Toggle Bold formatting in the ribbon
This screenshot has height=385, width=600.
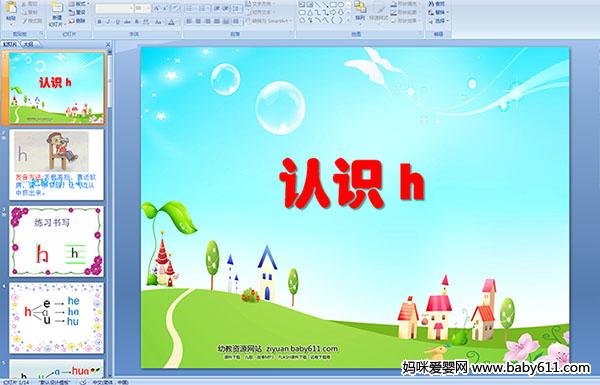point(99,22)
